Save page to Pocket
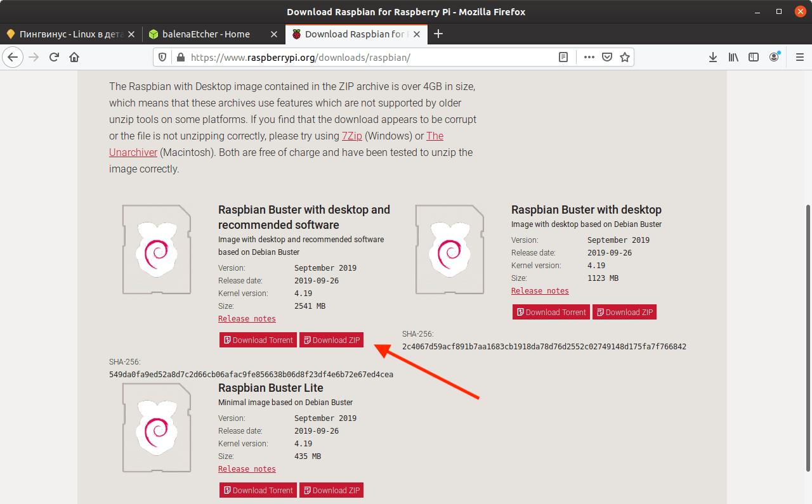Viewport: 812px width, 504px height. tap(607, 57)
